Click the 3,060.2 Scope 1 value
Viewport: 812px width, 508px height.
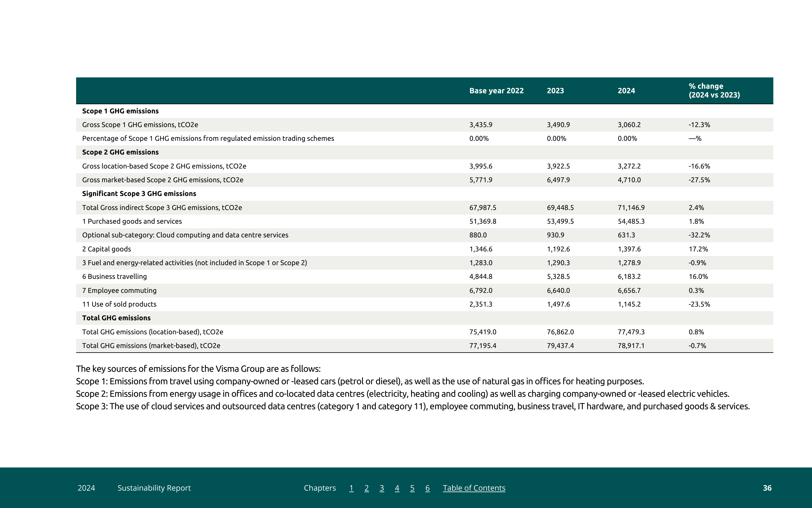click(629, 125)
